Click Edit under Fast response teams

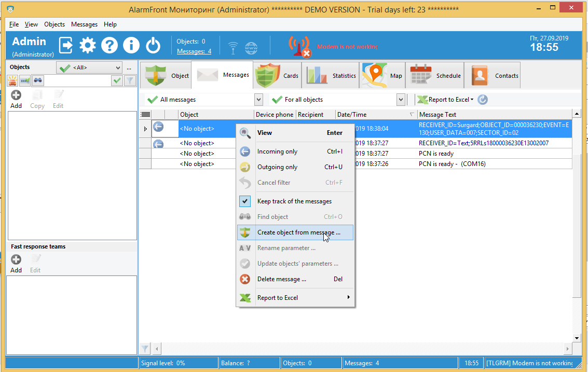35,264
